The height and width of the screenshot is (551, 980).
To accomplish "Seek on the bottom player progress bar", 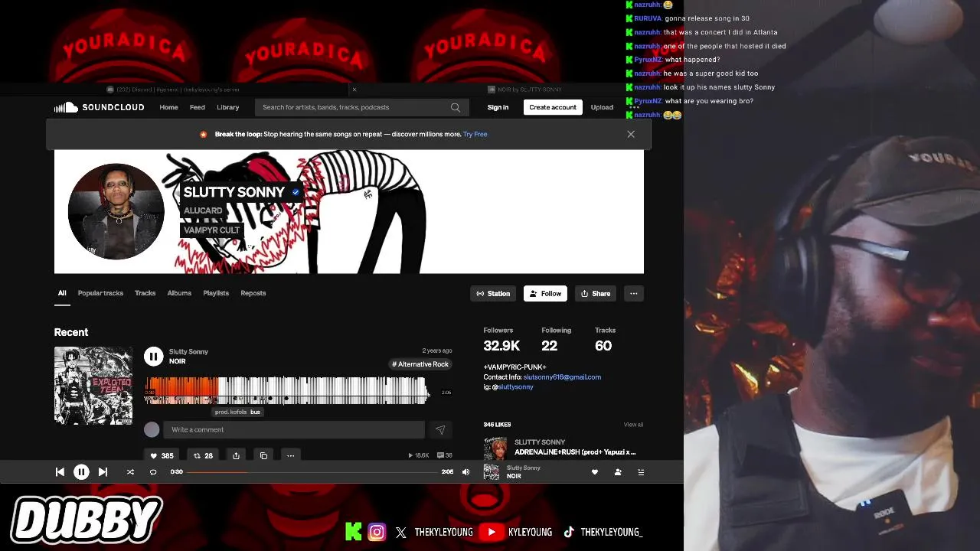I will (312, 472).
